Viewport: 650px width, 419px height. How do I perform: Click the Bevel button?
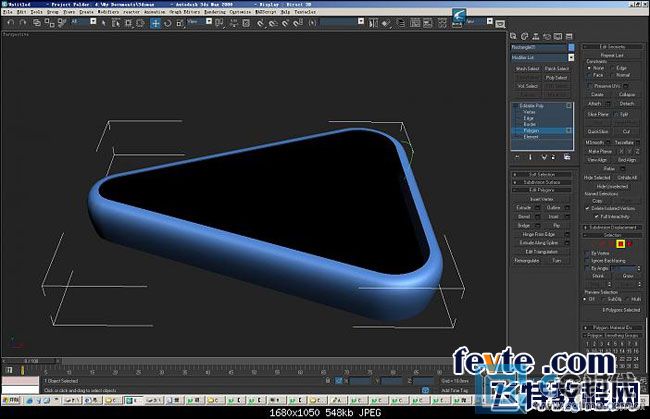coord(524,217)
